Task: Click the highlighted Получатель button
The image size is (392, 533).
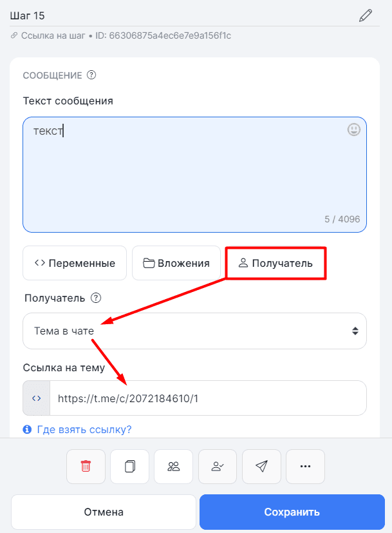Action: click(x=275, y=262)
